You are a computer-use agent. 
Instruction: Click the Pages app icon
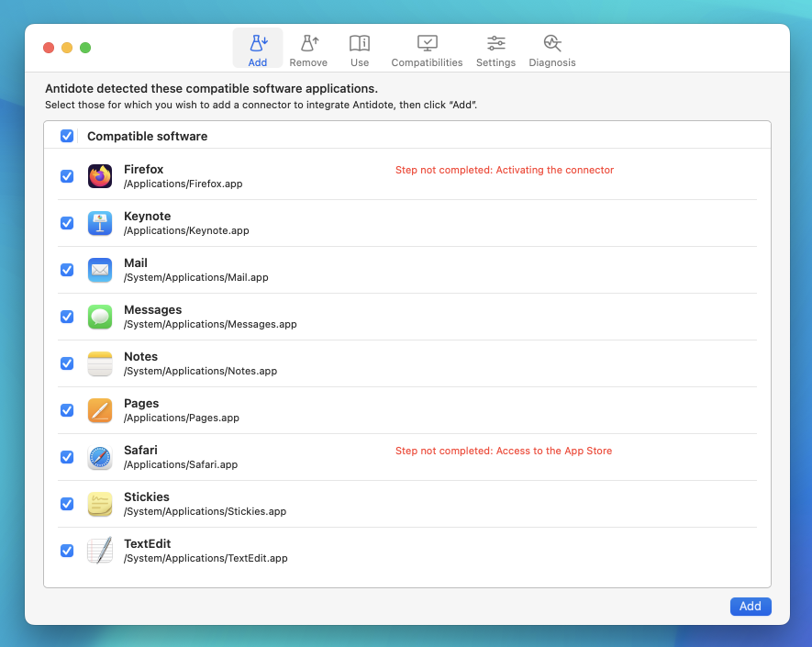[100, 410]
